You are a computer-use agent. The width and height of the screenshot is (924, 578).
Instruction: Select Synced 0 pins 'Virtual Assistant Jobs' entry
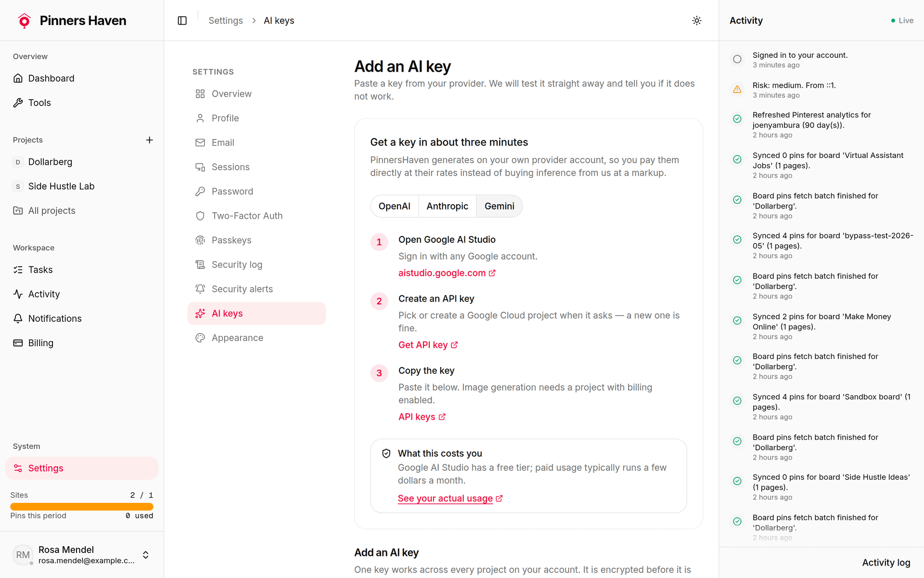[x=821, y=165]
